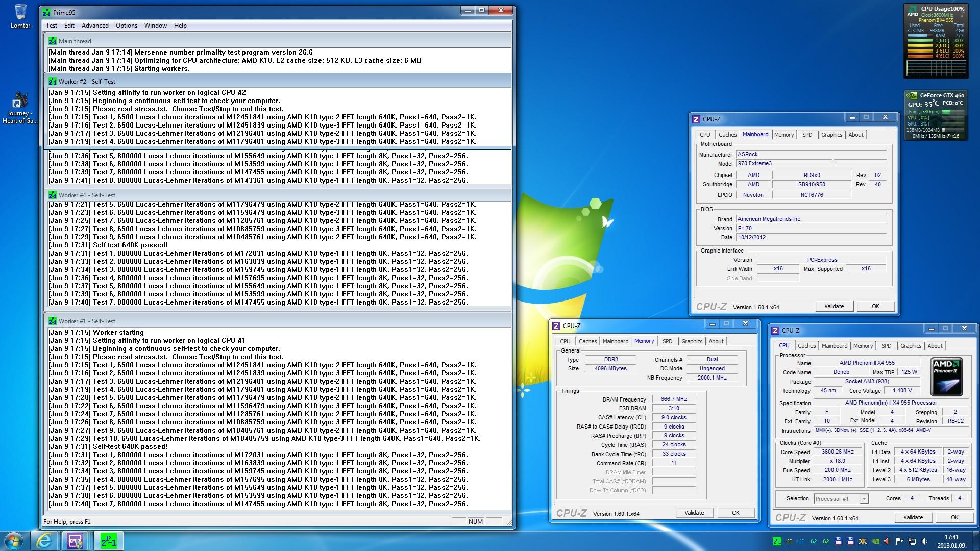
Task: Click the 'Starting workers.' line in Main thread
Action: tap(119, 68)
